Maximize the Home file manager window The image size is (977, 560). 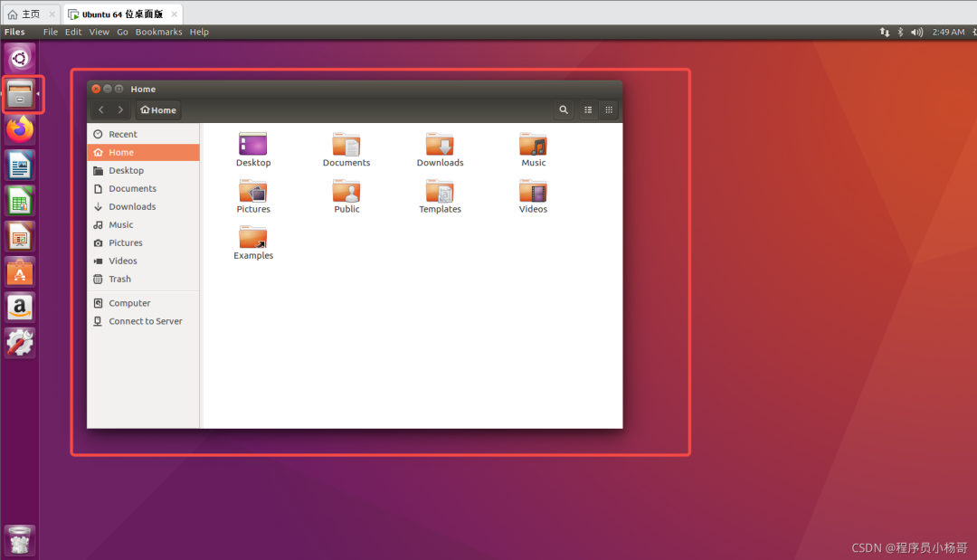119,89
